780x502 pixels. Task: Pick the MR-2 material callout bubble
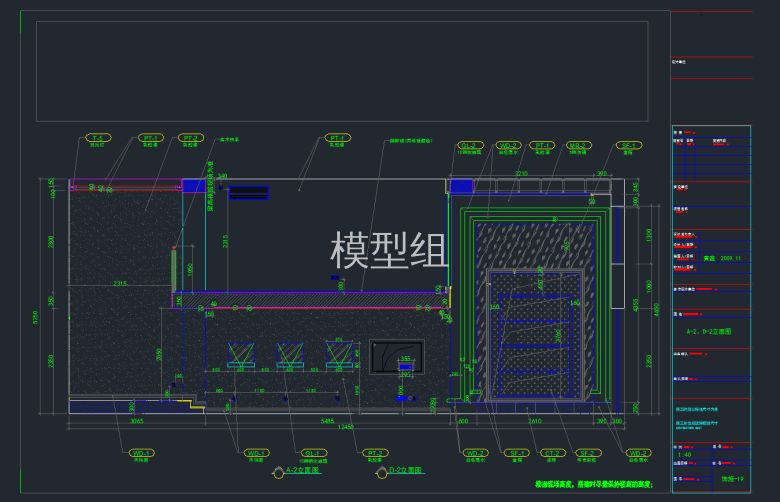577,146
